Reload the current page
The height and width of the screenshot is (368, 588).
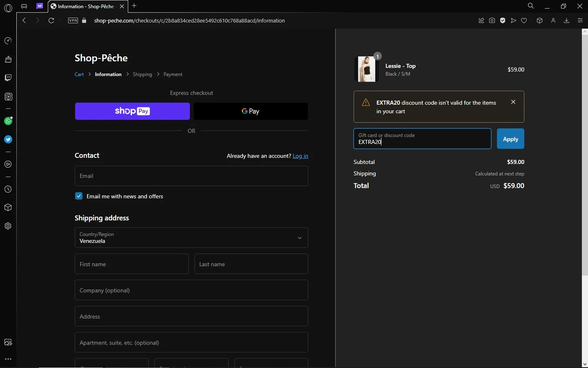pyautogui.click(x=51, y=20)
